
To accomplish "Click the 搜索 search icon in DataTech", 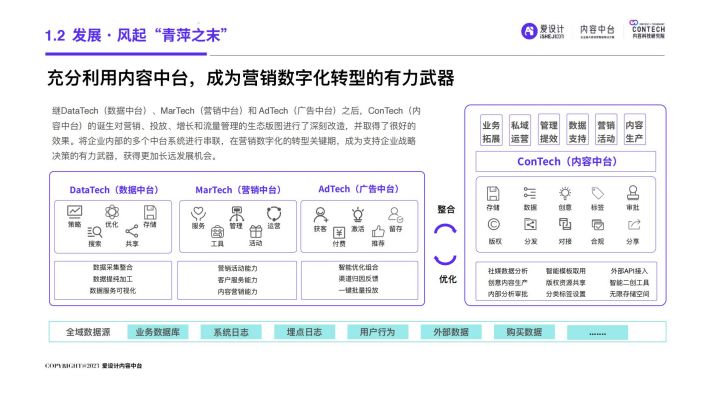I will 95,232.
